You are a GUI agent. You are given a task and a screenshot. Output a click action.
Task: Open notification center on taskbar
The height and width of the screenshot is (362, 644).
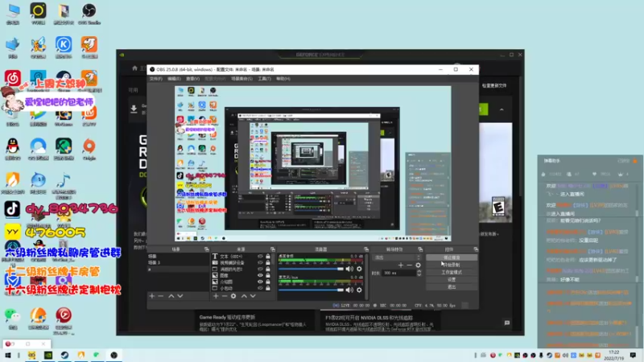pyautogui.click(x=633, y=355)
